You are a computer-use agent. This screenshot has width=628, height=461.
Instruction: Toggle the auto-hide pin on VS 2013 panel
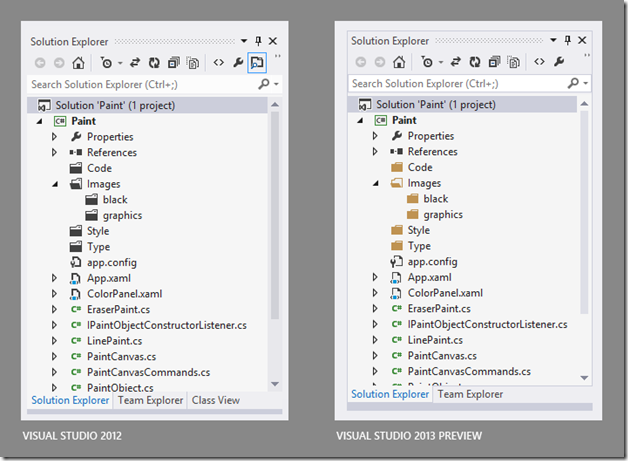568,40
